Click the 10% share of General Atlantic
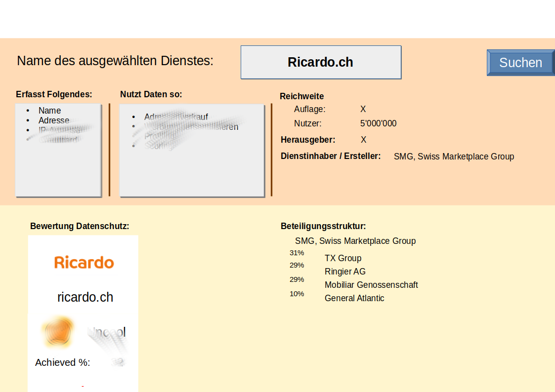The height and width of the screenshot is (392, 555). click(x=297, y=293)
